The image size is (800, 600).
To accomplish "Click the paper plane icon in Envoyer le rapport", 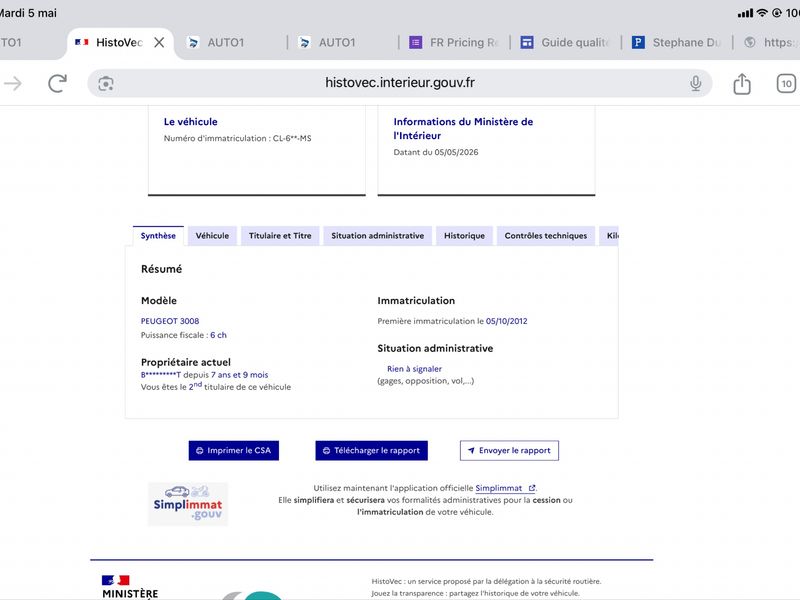I will (x=471, y=451).
